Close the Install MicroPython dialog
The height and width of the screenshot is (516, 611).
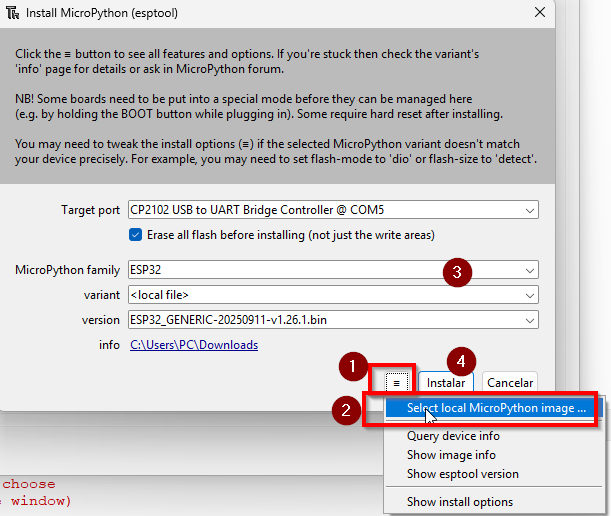[x=540, y=13]
